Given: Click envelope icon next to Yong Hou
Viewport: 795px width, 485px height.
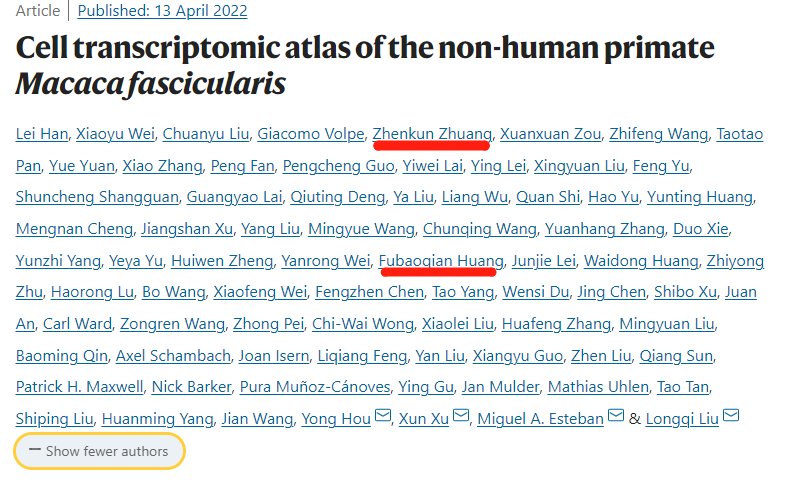Looking at the screenshot, I should tap(383, 416).
